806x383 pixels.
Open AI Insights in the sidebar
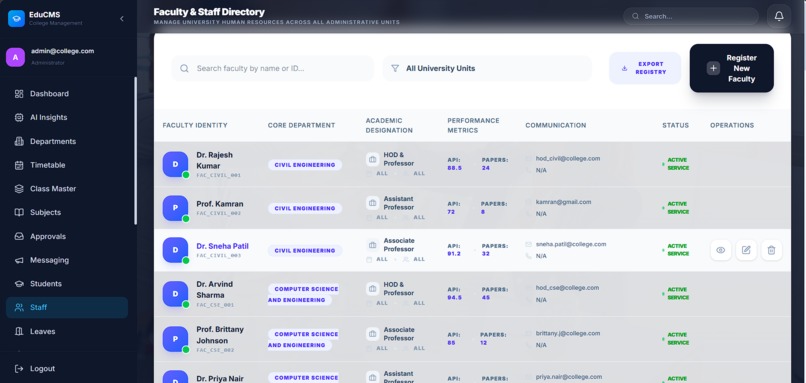click(67, 117)
